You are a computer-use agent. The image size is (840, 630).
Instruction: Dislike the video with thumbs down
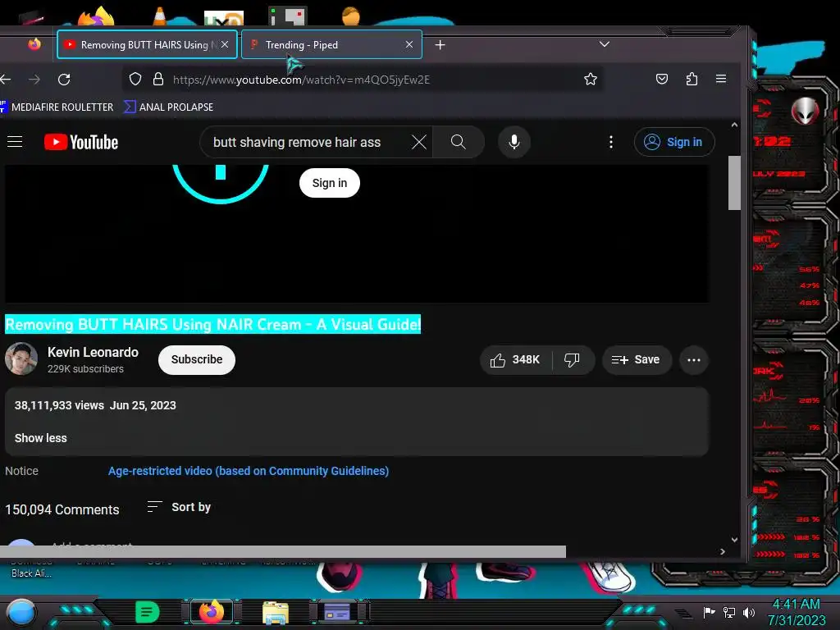(572, 360)
